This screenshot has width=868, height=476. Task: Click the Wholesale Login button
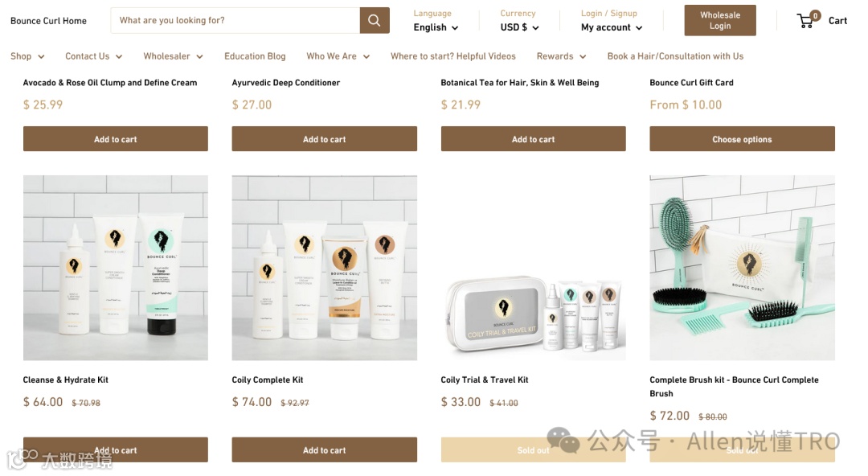[x=719, y=20]
